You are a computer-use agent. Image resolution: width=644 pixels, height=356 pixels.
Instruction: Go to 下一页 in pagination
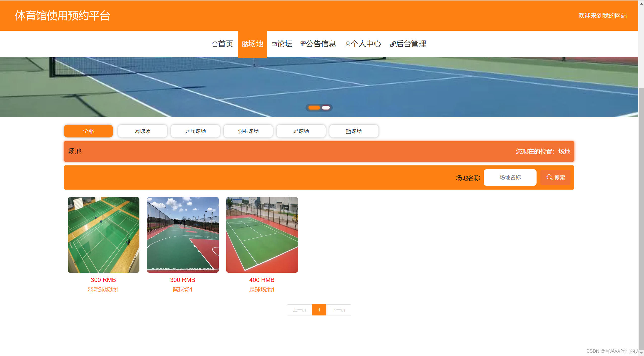tap(338, 310)
